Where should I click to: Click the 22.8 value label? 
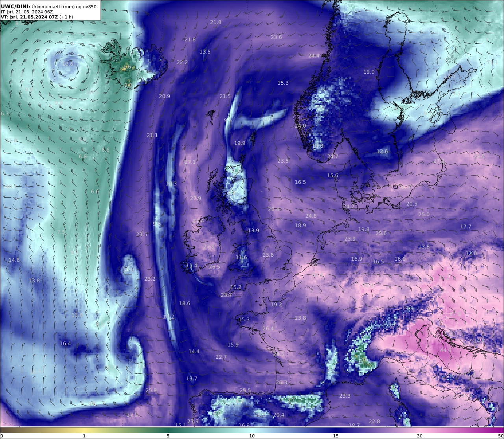(374, 422)
